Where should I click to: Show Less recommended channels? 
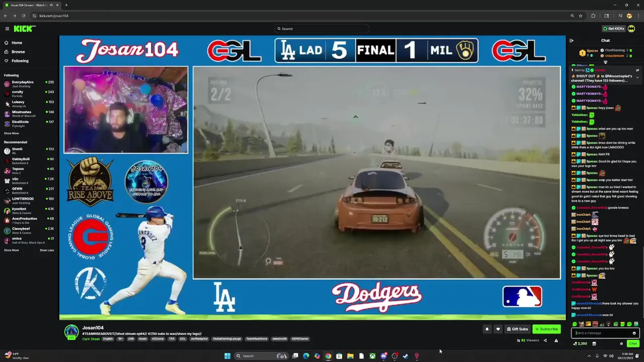click(x=47, y=250)
